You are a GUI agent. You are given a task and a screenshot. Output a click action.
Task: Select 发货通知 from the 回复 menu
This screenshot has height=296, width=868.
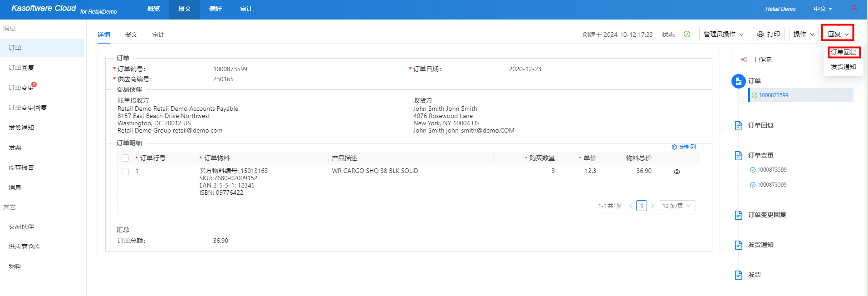(843, 67)
